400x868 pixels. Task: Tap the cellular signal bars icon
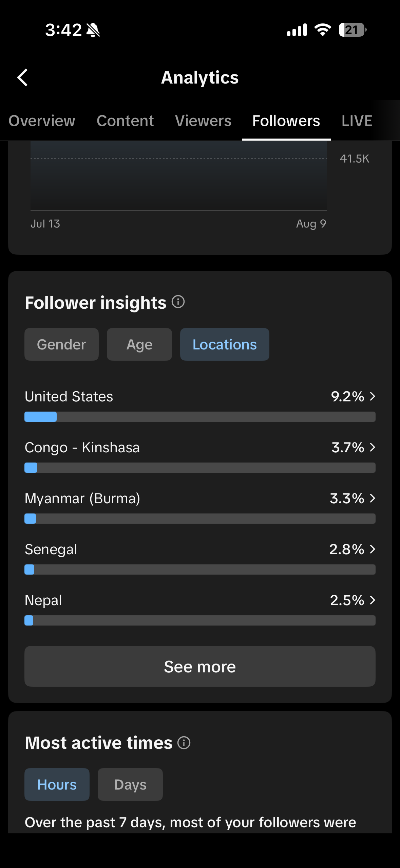click(x=297, y=30)
